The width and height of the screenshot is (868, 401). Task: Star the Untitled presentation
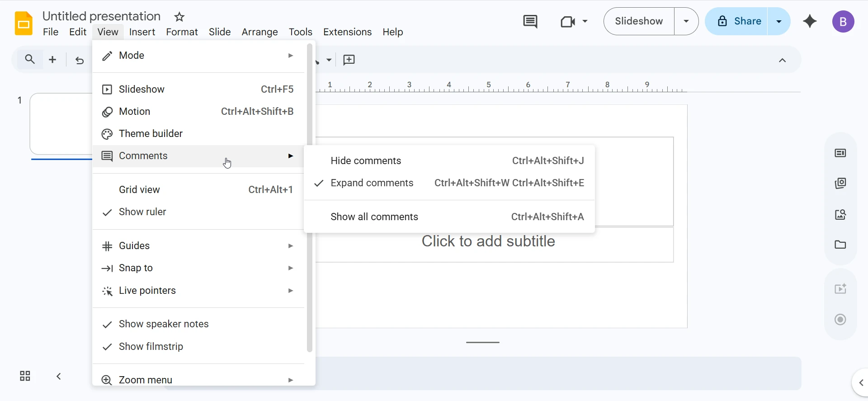point(179,17)
